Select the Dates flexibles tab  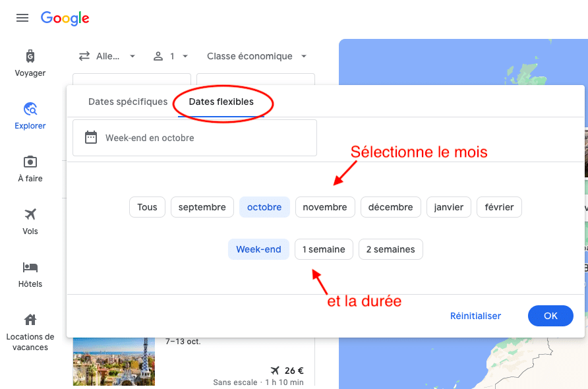[x=221, y=102]
